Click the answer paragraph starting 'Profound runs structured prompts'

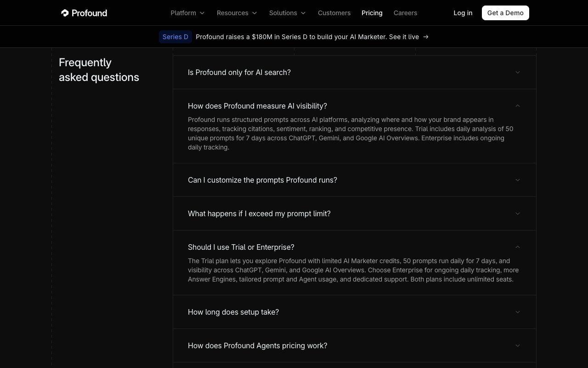click(x=351, y=133)
